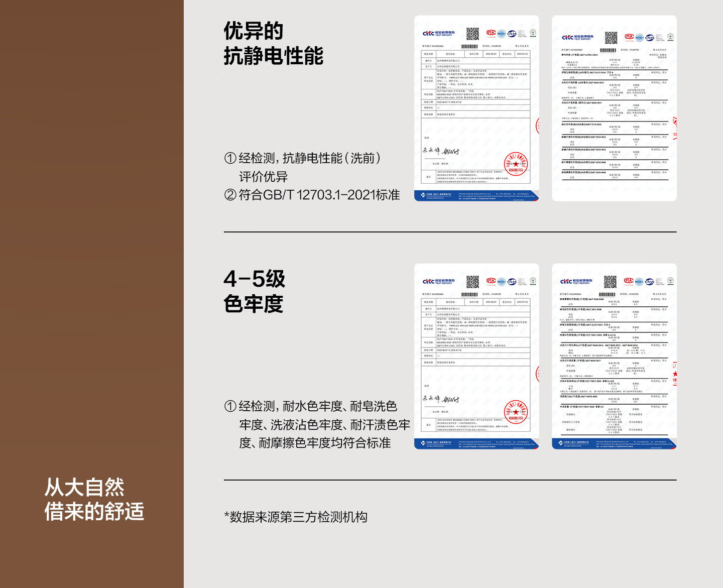
Task: Click the QR code on 色牢度 cover report
Action: (472, 282)
